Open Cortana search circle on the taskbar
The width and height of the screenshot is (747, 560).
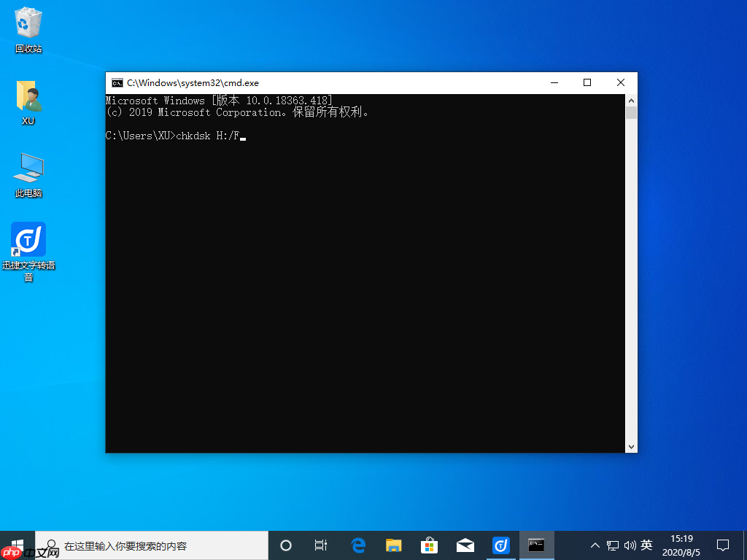point(285,545)
